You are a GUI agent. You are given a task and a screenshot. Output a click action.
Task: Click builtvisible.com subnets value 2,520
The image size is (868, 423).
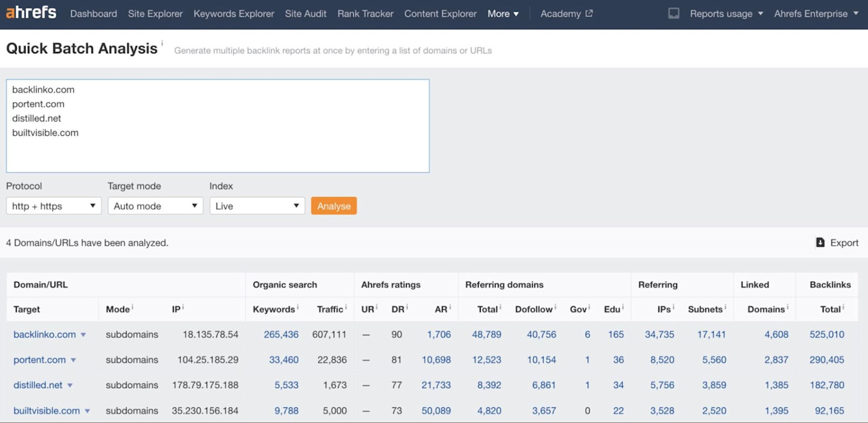[714, 411]
